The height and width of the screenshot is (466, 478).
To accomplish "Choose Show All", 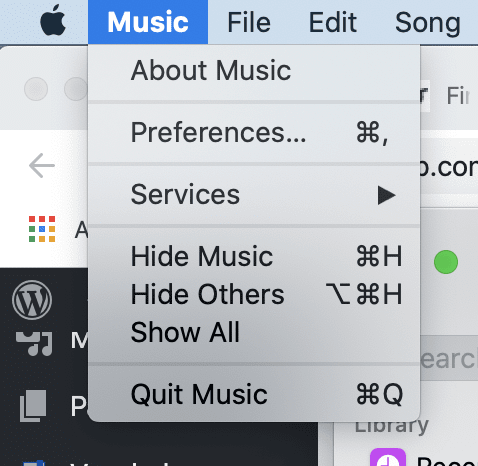I will pyautogui.click(x=254, y=332).
